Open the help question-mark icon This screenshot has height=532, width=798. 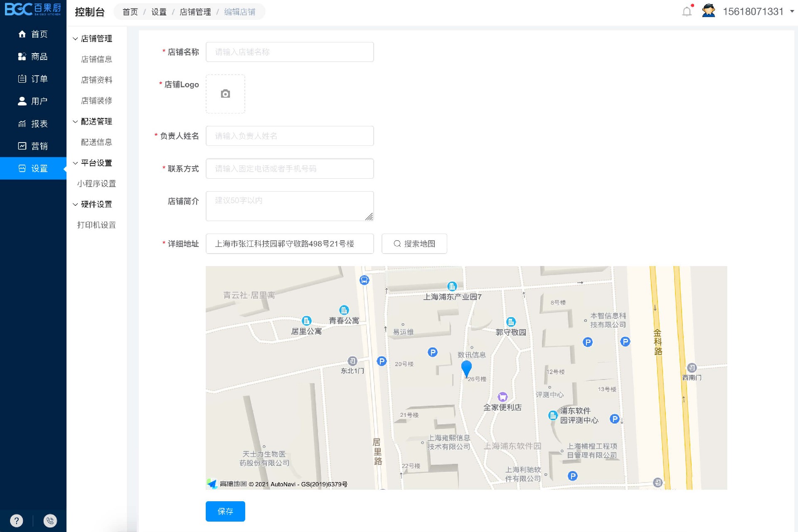16,520
